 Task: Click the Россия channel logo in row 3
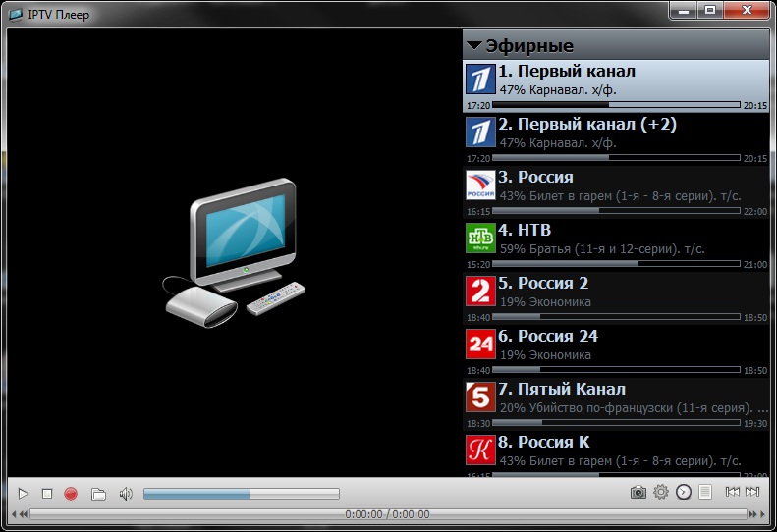(480, 186)
